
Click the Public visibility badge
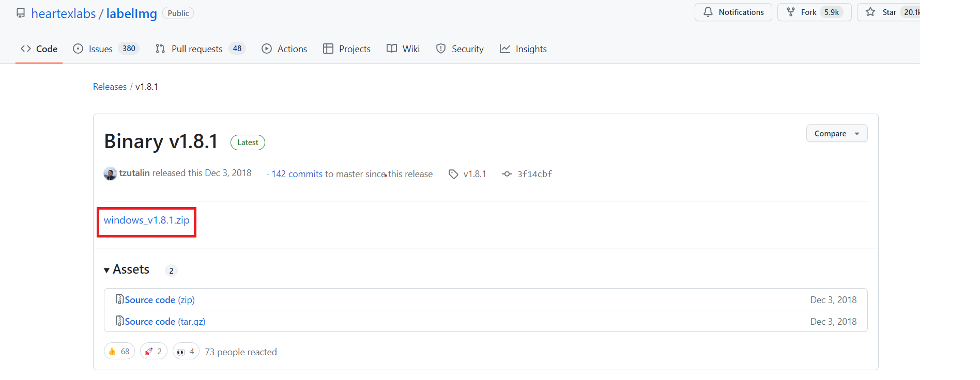[x=178, y=13]
